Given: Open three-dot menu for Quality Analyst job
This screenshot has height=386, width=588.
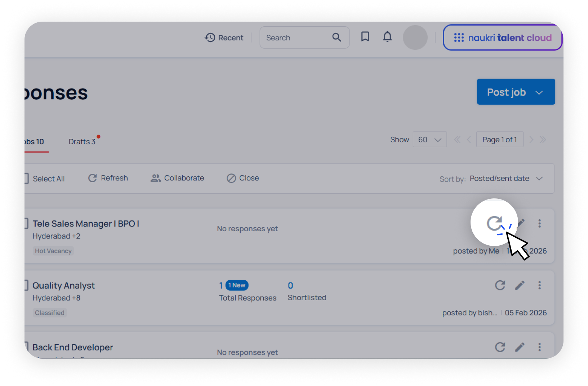Looking at the screenshot, I should point(539,285).
